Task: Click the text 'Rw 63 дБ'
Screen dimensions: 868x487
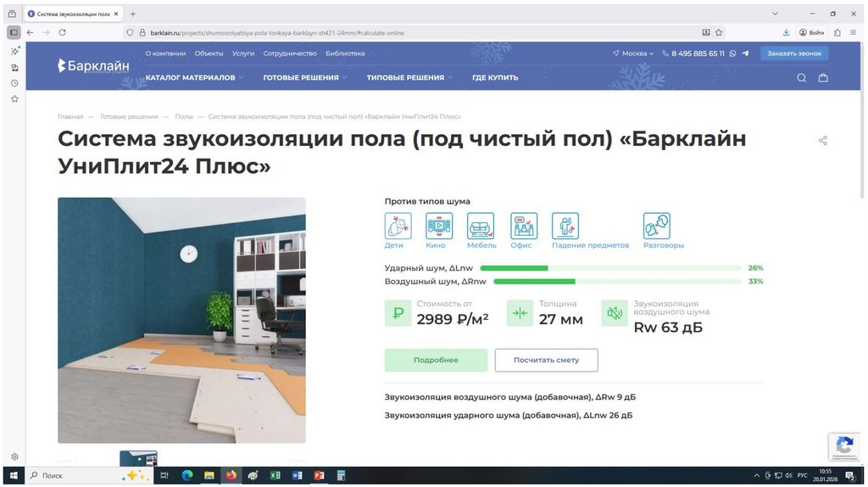Action: [x=668, y=327]
